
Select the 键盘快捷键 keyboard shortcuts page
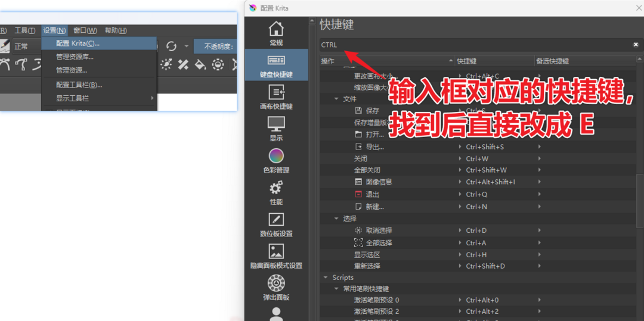click(x=276, y=65)
